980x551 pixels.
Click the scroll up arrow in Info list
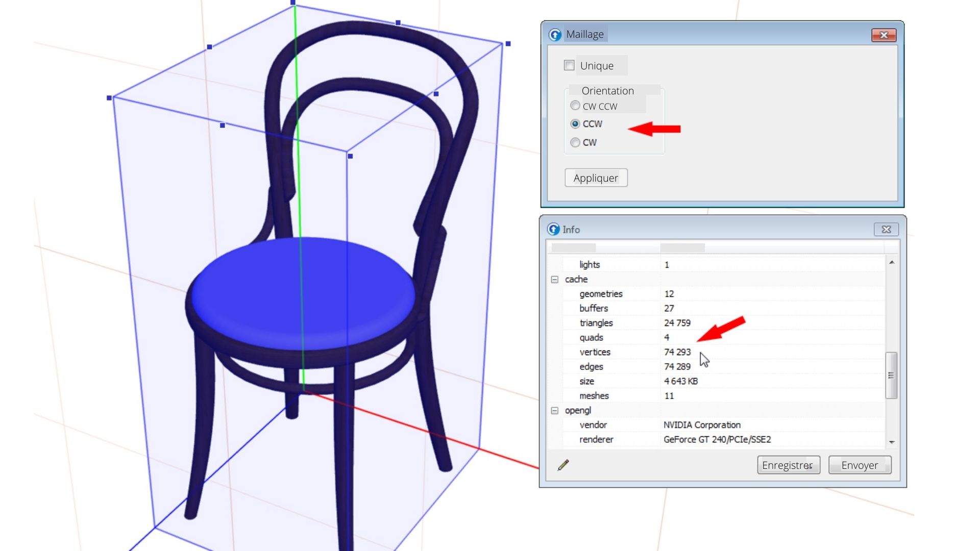[892, 262]
